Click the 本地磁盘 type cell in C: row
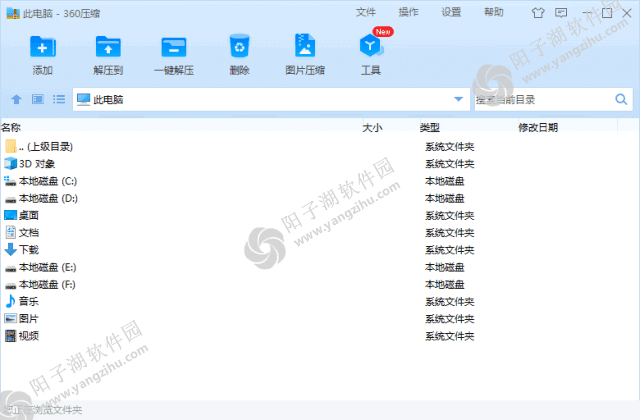The height and width of the screenshot is (420, 640). tap(444, 181)
